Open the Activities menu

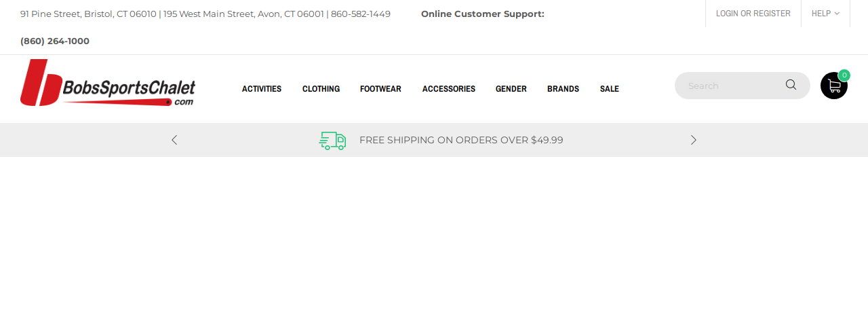[x=262, y=89]
